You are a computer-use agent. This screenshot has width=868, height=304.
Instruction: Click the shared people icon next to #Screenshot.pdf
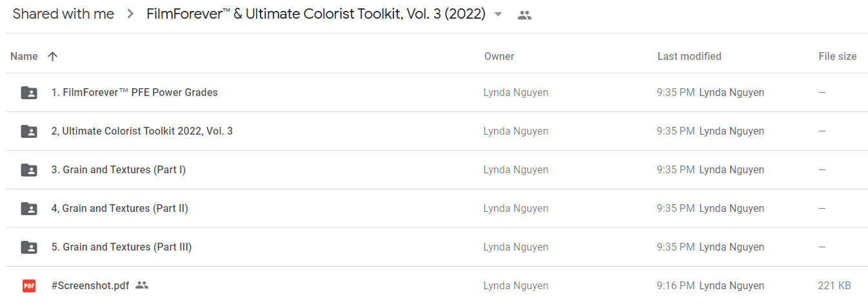point(142,285)
